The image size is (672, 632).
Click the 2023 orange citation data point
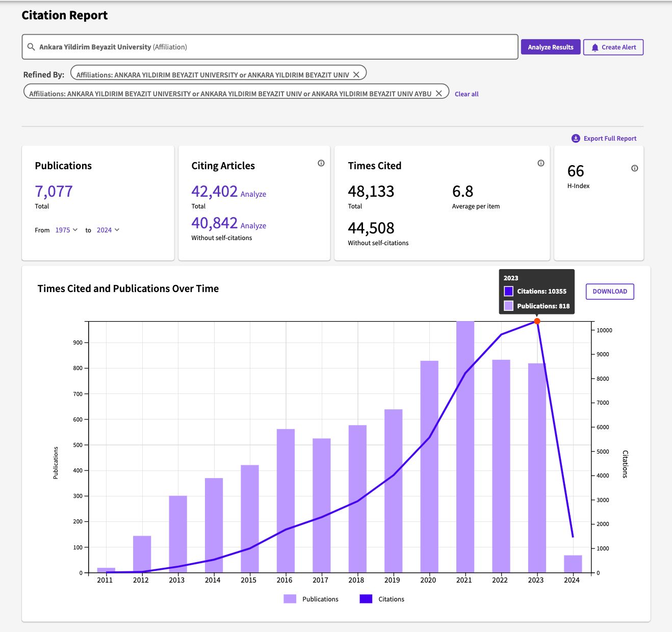point(537,321)
